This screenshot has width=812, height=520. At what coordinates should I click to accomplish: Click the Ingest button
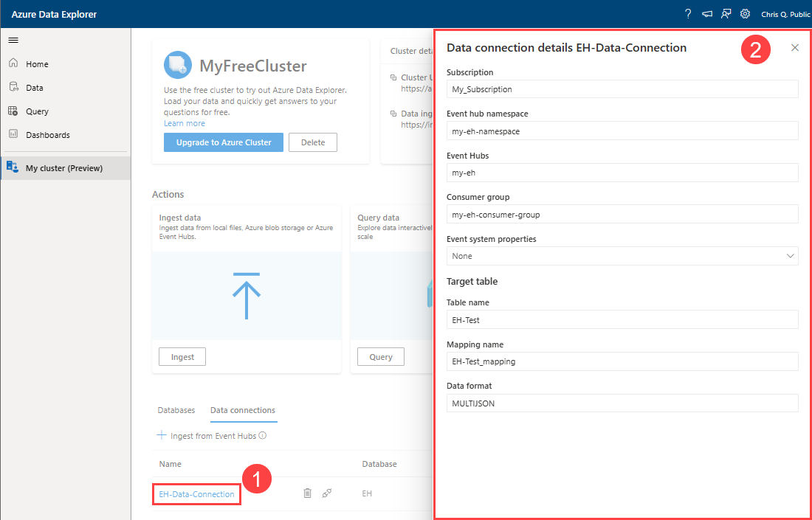[x=182, y=356]
